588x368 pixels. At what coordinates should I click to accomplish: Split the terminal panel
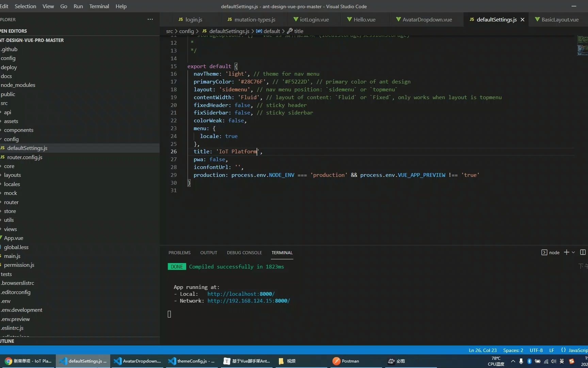tap(583, 252)
